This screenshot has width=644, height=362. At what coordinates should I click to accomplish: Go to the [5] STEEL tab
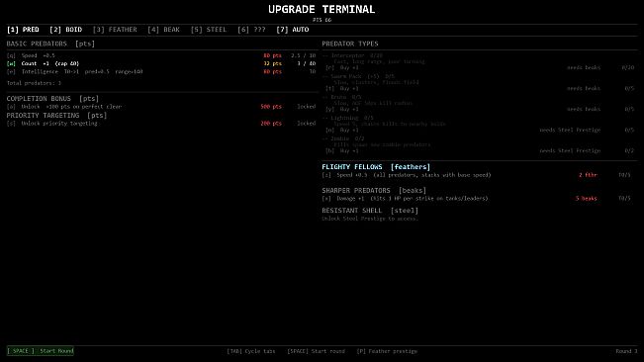click(208, 30)
